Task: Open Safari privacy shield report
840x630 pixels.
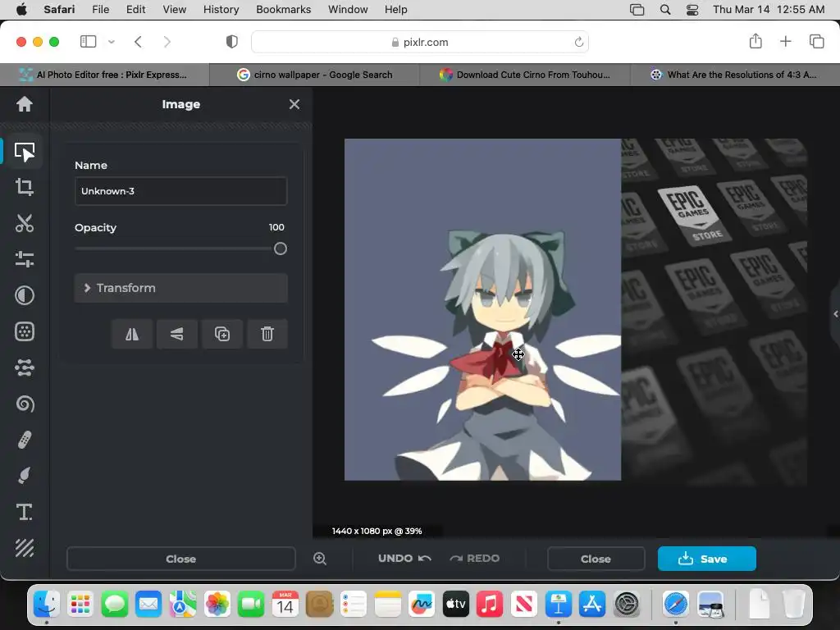Action: (232, 42)
